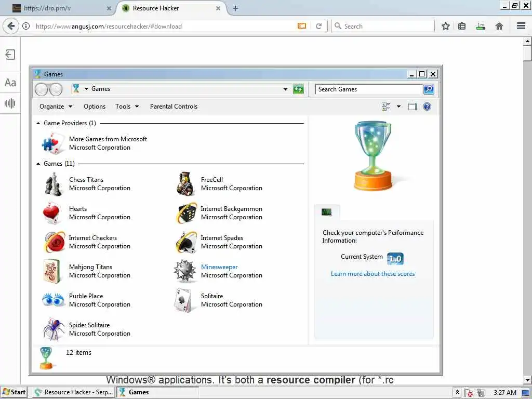Click Options in the Games toolbar

click(95, 107)
